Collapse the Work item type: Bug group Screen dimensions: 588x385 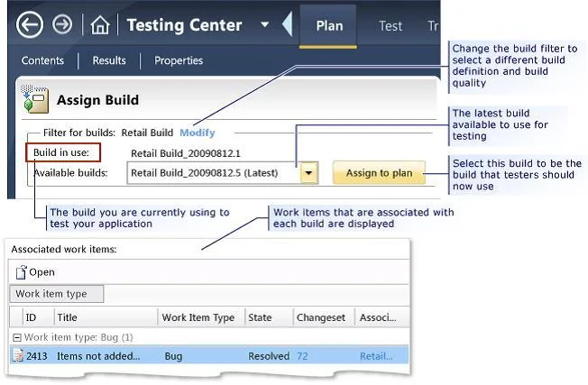[17, 338]
